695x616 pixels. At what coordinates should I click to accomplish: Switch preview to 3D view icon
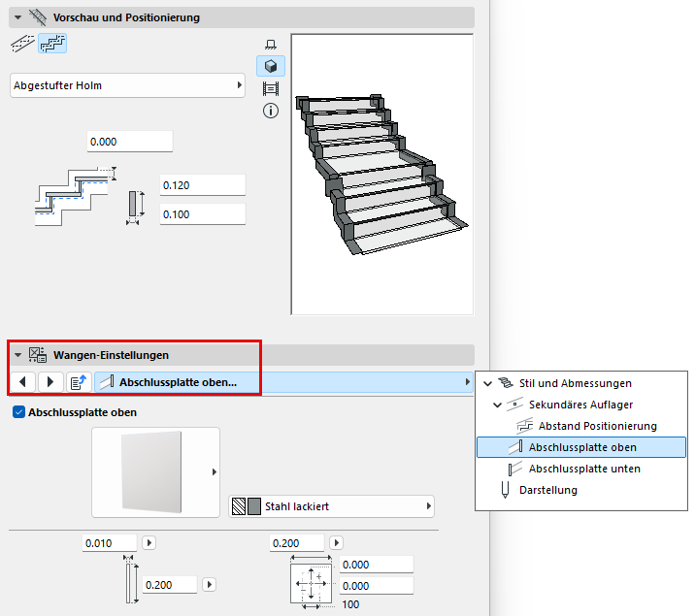[x=271, y=66]
